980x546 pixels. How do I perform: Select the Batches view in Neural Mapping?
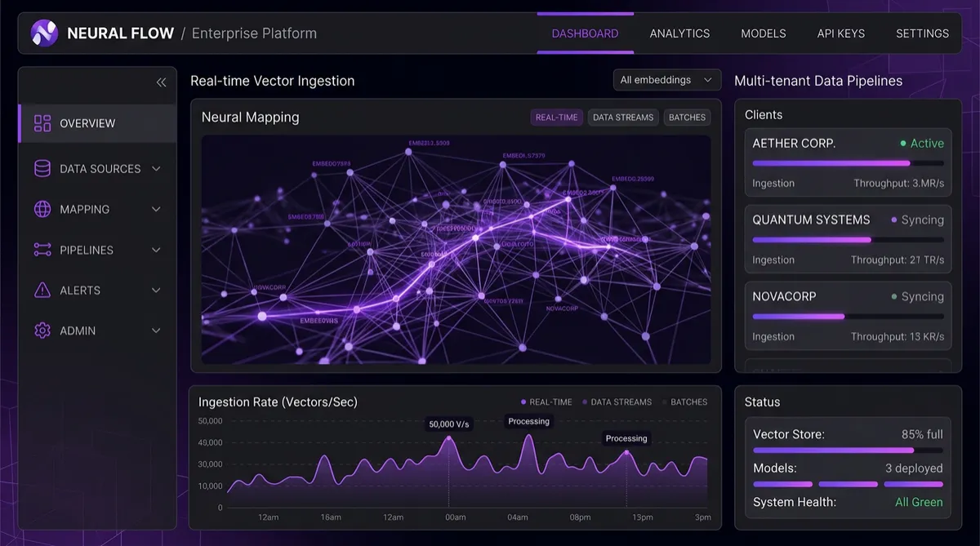tap(687, 118)
